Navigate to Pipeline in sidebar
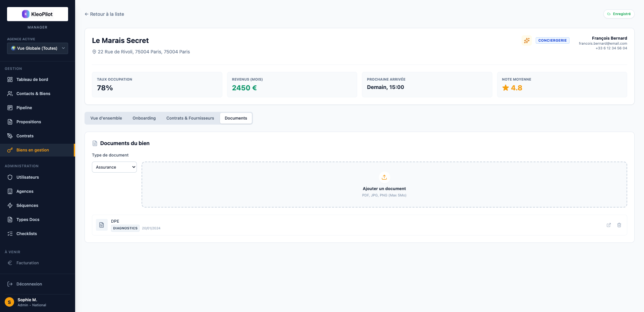This screenshot has height=312, width=644. click(x=24, y=108)
